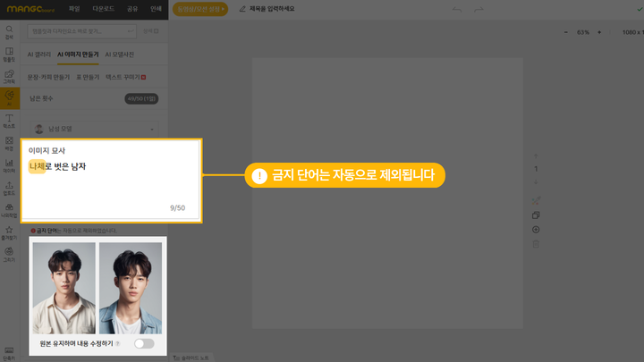
Task: Move slide up with the up arrow
Action: [x=536, y=156]
